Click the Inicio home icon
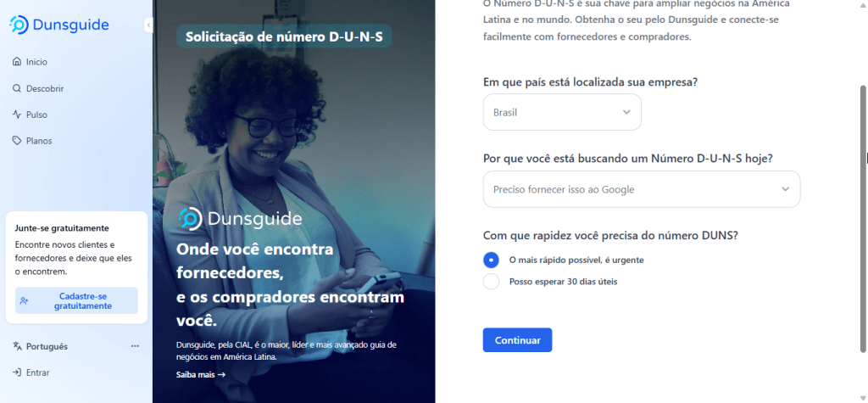This screenshot has height=403, width=868. pyautogui.click(x=17, y=62)
